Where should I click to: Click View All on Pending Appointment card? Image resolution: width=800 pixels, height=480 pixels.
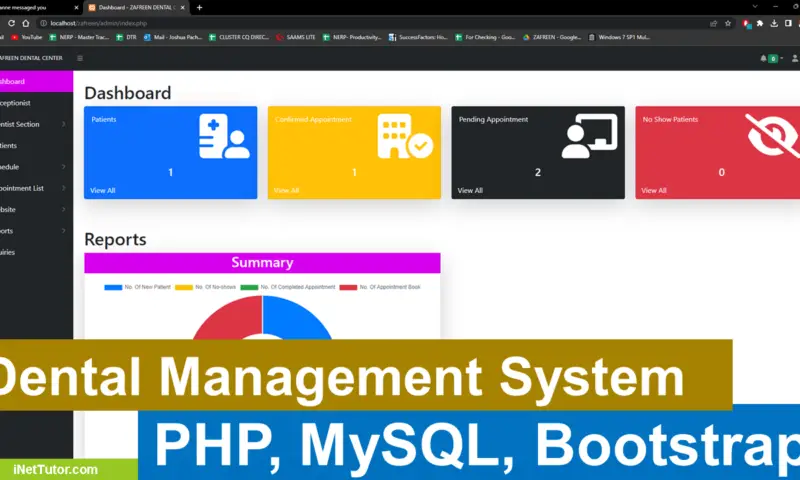click(x=470, y=190)
